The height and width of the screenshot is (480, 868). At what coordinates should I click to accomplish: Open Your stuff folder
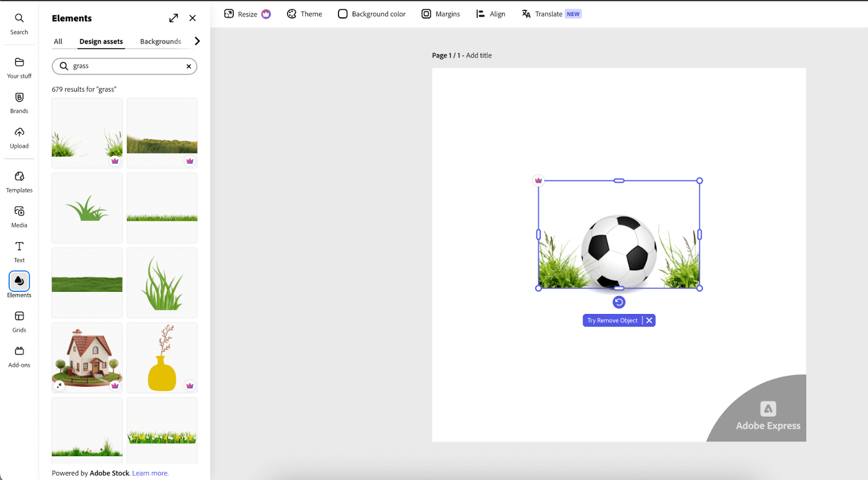[19, 68]
